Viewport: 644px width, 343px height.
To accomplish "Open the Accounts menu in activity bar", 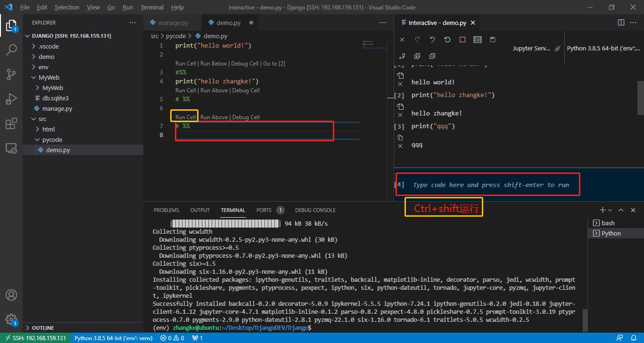I will (11, 295).
